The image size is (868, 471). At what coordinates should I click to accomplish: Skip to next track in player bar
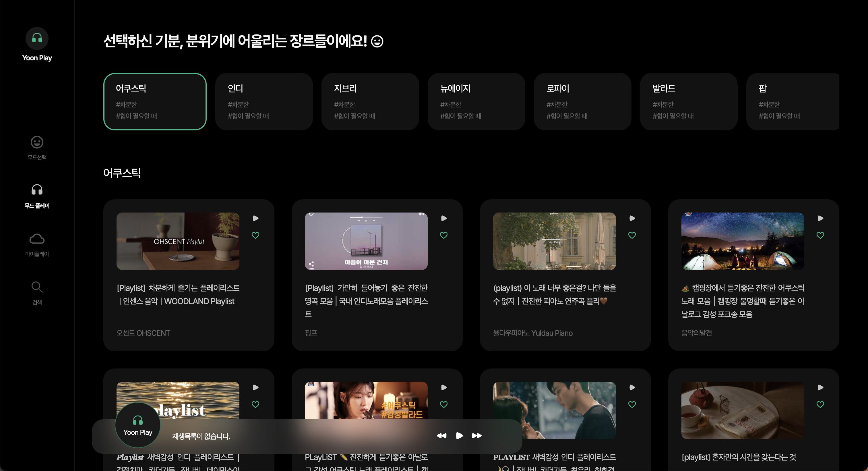click(476, 436)
